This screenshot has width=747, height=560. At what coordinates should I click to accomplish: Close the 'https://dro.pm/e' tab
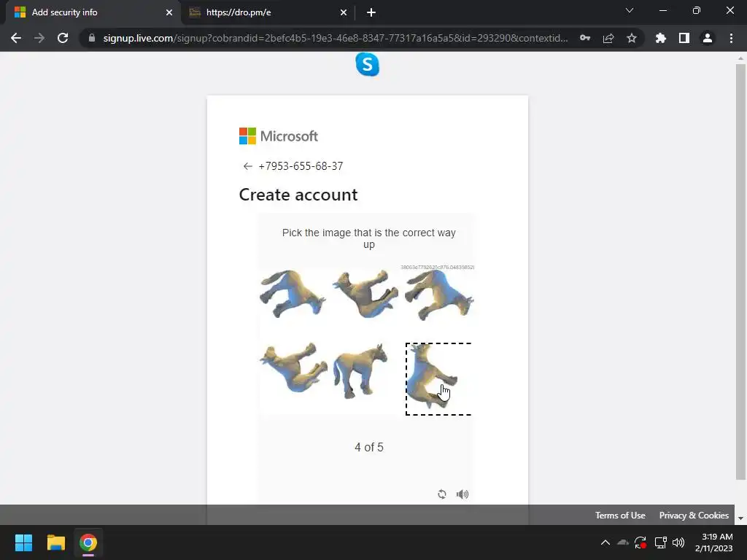pos(344,12)
